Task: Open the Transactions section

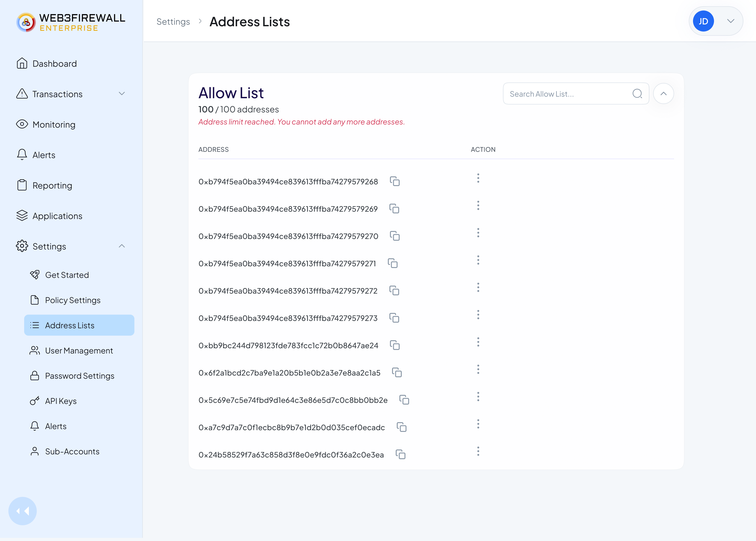Action: coord(49,94)
